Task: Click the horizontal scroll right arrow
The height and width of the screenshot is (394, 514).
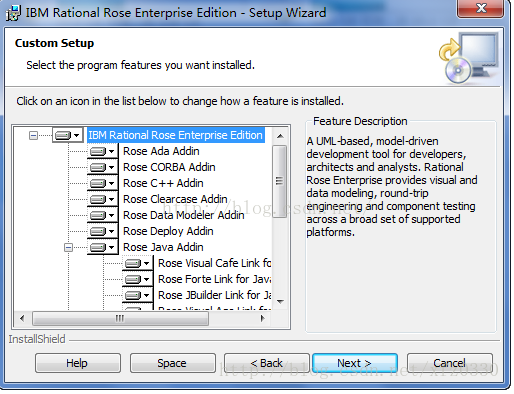Action: coord(263,319)
